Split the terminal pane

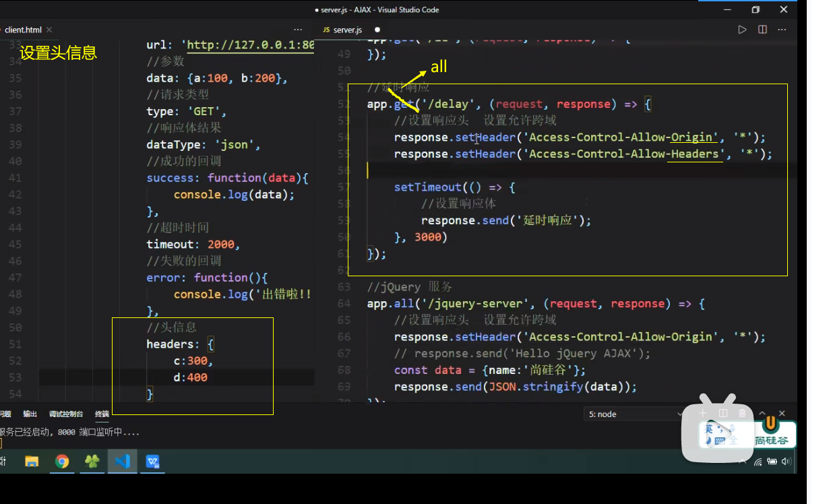[x=723, y=413]
